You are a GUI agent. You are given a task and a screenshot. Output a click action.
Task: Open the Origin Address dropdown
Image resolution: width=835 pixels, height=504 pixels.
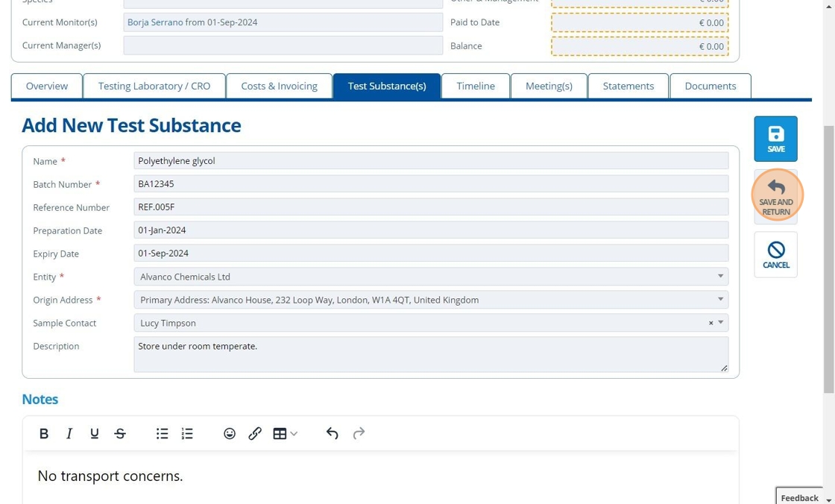coord(431,300)
